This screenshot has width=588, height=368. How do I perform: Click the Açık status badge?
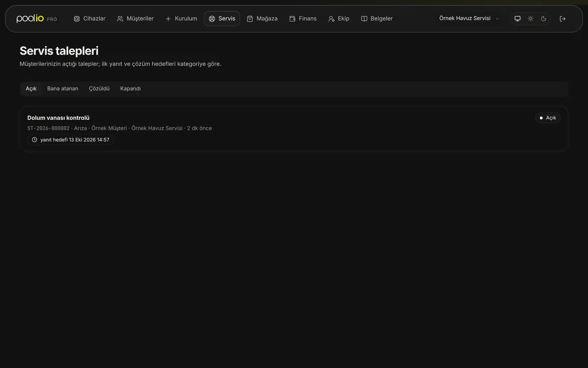tap(548, 118)
